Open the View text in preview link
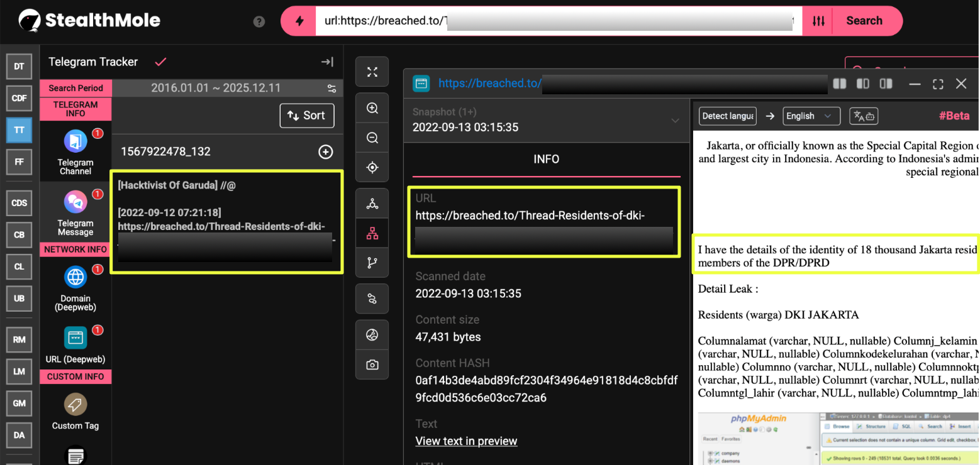Screen dimensions: 980x465 [466, 441]
